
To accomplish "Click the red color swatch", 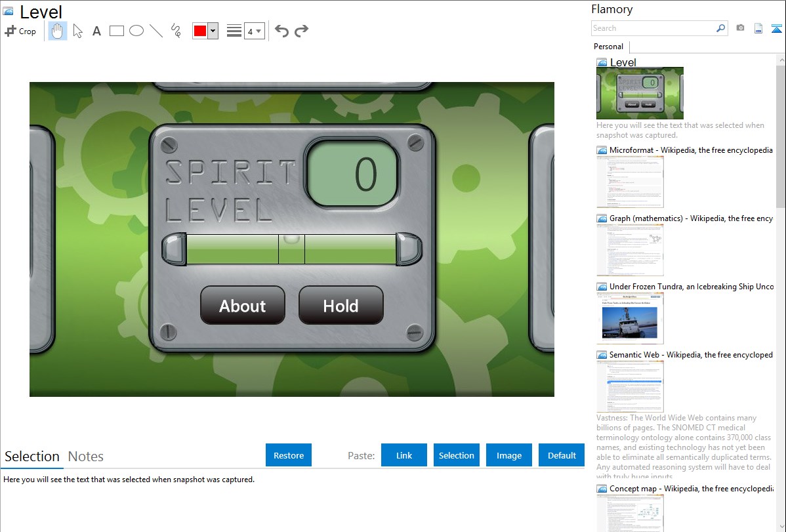I will [x=200, y=31].
